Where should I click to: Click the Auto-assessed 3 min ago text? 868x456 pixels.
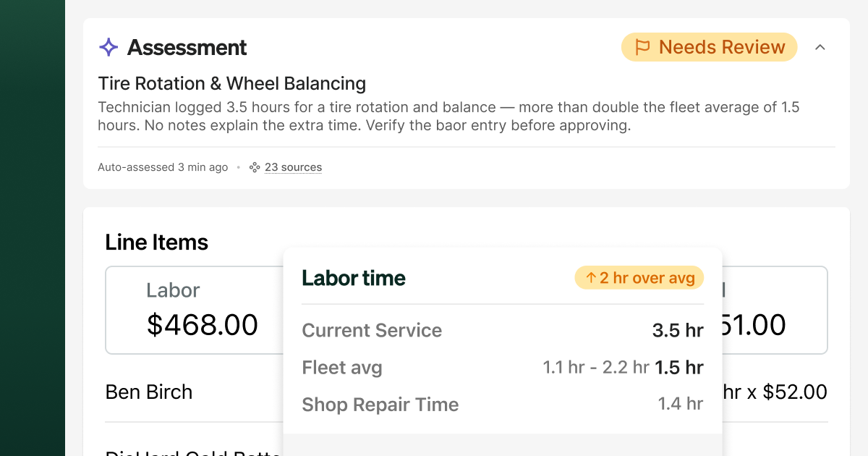point(163,167)
